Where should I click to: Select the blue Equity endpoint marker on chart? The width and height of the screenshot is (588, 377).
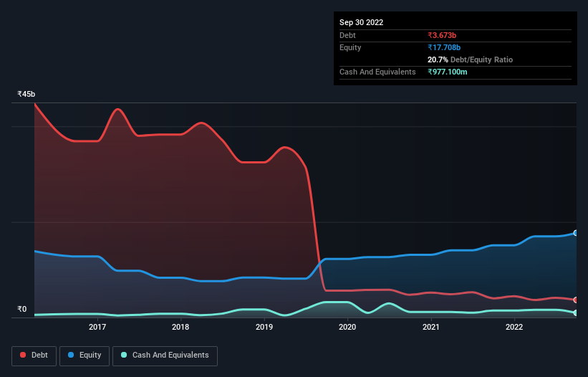576,233
